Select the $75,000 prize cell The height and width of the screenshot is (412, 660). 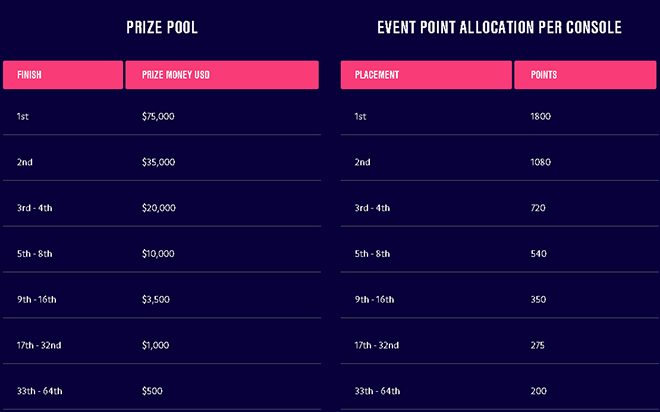[x=158, y=117]
